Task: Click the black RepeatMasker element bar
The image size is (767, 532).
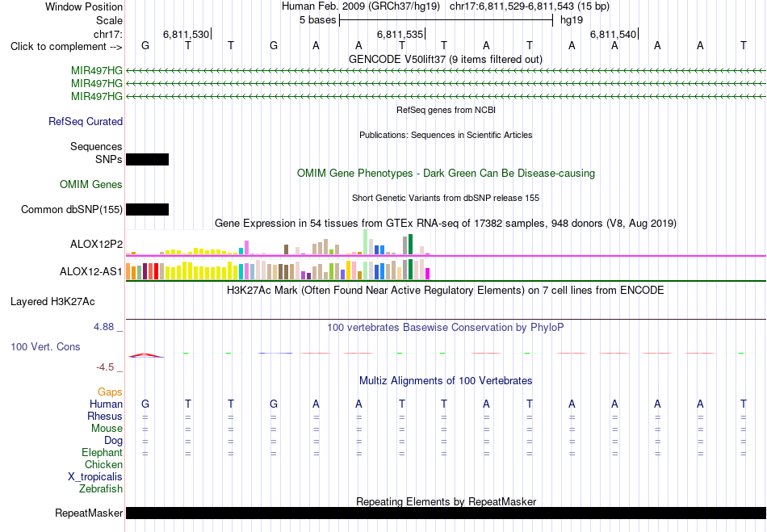Action: point(446,513)
